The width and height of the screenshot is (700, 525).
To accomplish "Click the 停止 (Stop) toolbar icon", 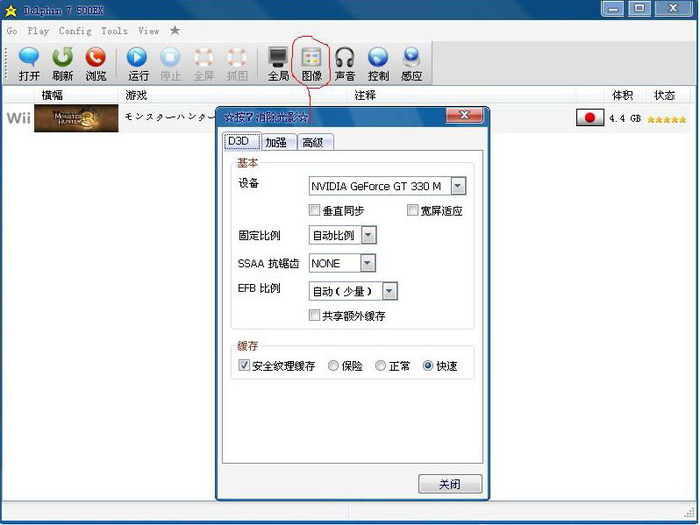I will point(171,64).
